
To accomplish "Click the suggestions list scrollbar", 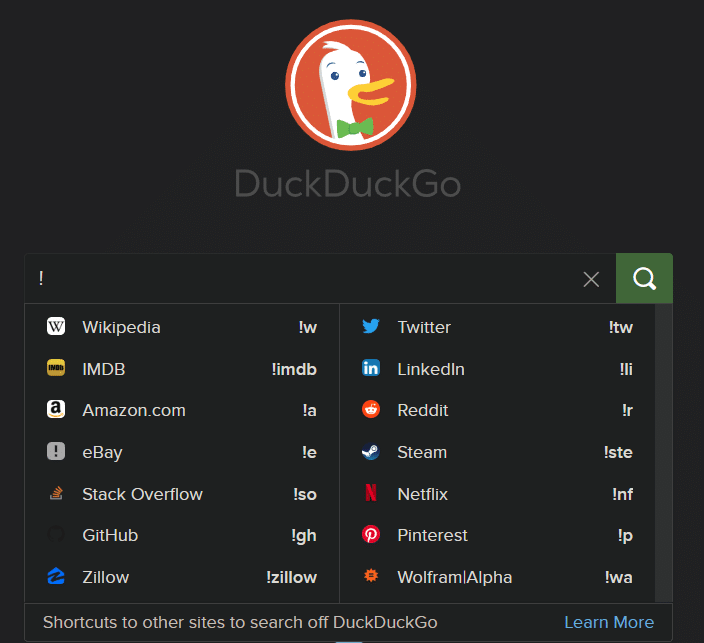I will [x=663, y=453].
